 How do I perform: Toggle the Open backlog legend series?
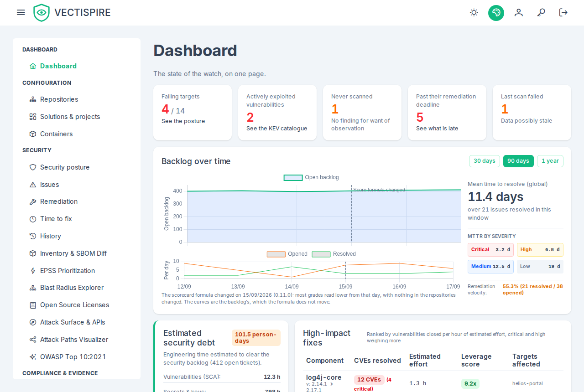[x=312, y=177]
